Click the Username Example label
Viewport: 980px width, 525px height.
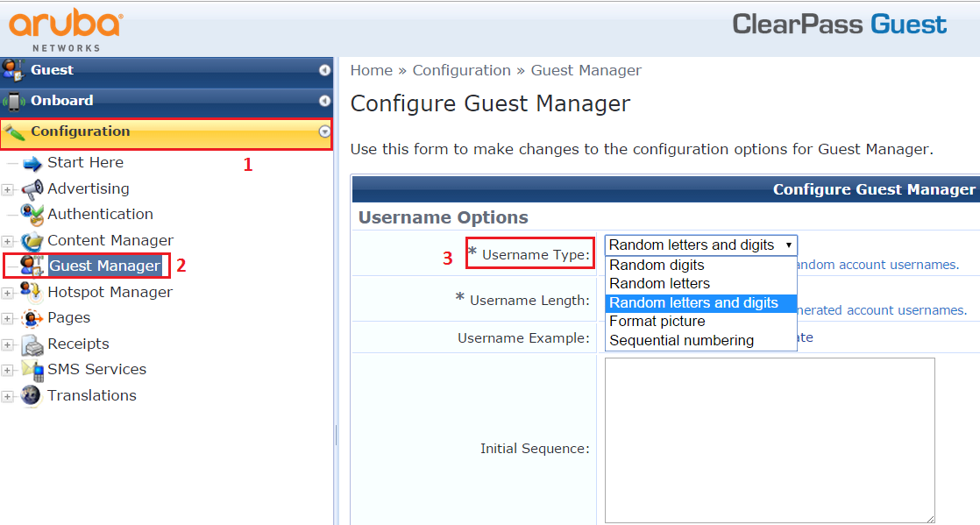coord(523,338)
